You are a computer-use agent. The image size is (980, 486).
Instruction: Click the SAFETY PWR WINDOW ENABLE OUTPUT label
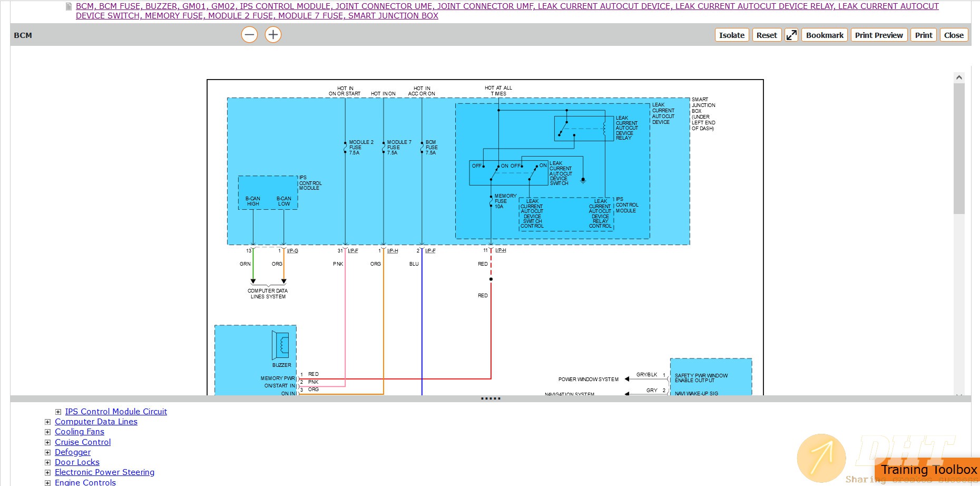tap(701, 378)
